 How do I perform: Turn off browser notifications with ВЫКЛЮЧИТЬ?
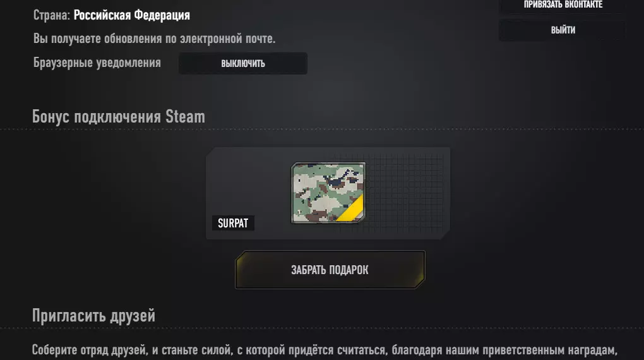[x=243, y=63]
